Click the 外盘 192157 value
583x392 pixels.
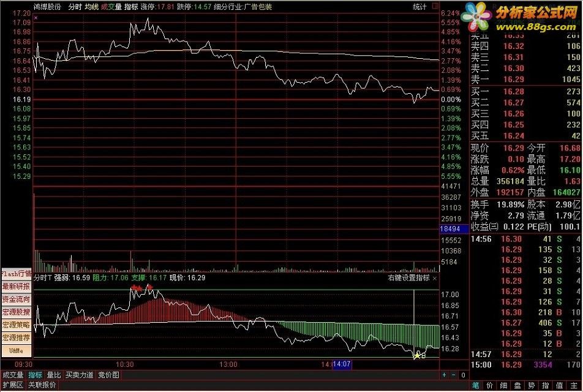tap(510, 193)
